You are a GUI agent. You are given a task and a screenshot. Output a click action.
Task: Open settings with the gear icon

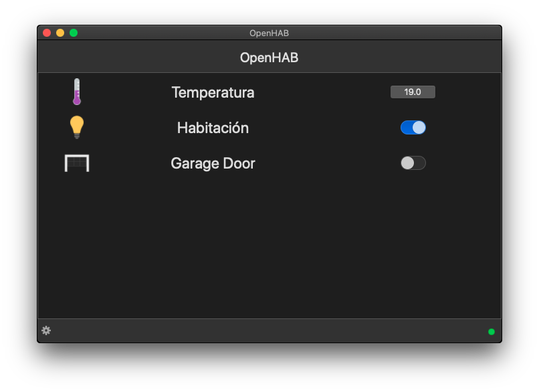pyautogui.click(x=46, y=330)
